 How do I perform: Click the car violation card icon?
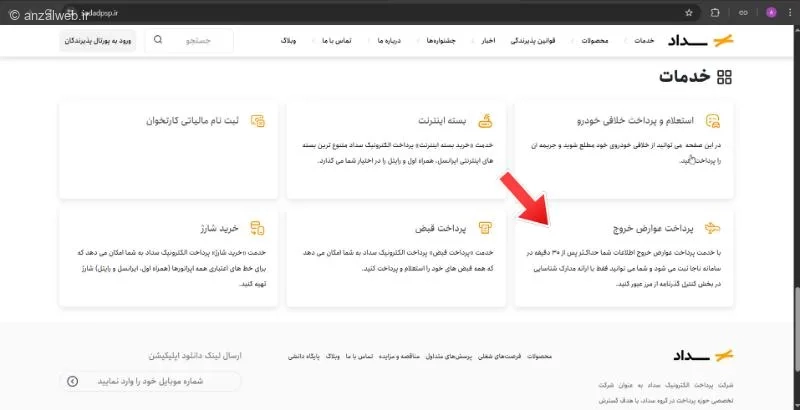coord(713,121)
